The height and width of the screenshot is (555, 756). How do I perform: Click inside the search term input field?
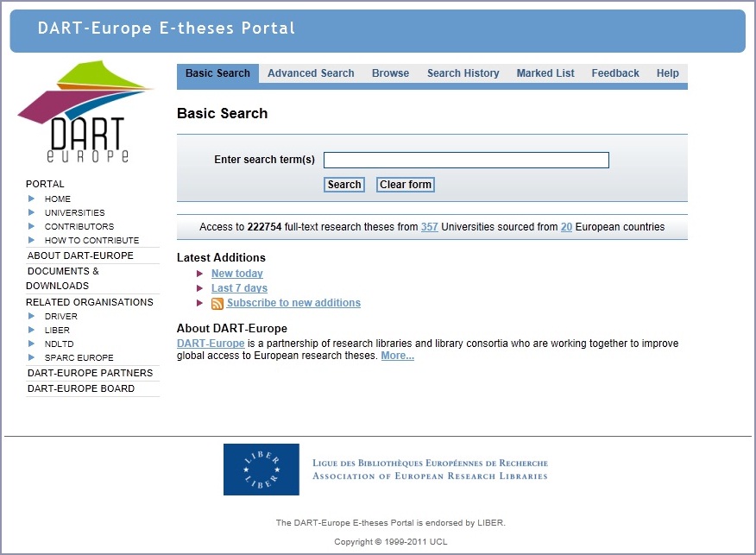pyautogui.click(x=465, y=160)
